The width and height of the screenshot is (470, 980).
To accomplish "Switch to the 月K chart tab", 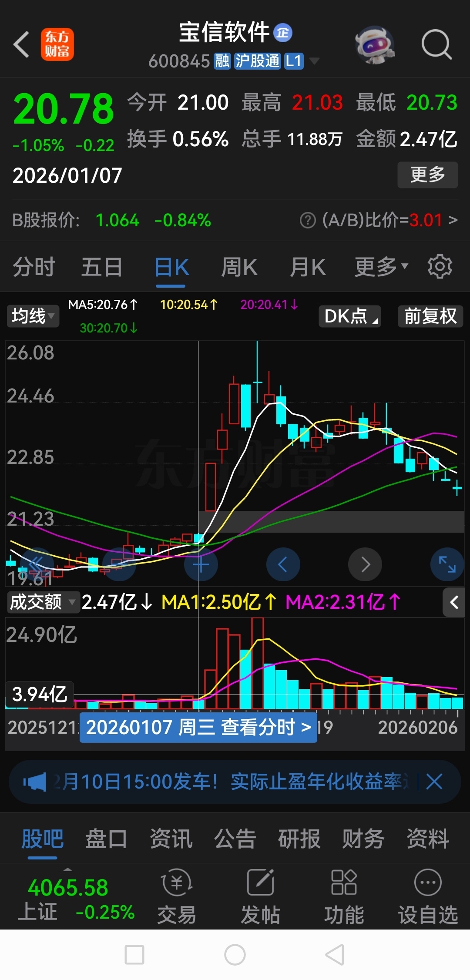I will pos(308,267).
